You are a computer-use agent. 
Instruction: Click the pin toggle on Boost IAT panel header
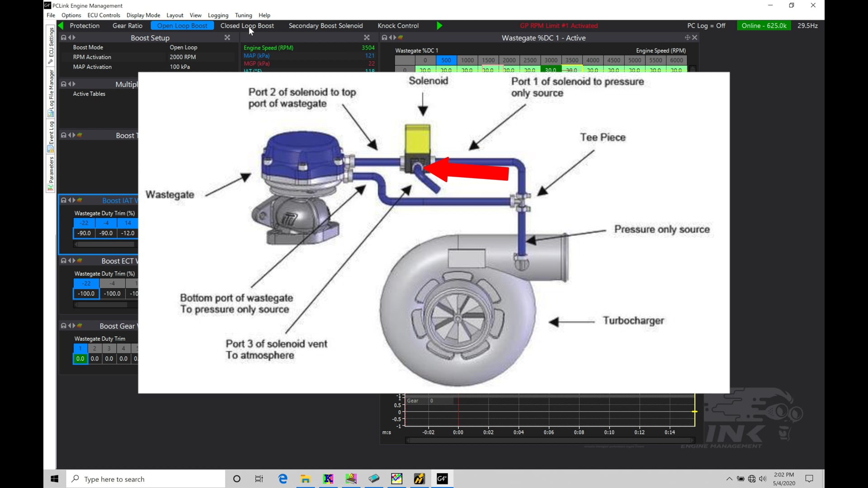click(x=80, y=200)
